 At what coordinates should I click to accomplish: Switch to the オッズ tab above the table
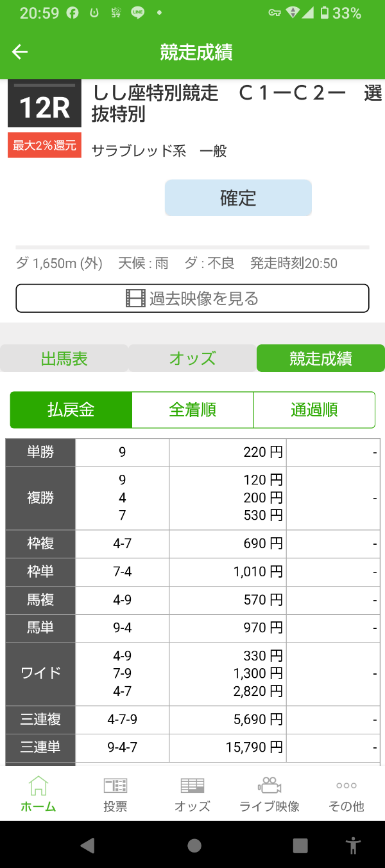pyautogui.click(x=193, y=359)
